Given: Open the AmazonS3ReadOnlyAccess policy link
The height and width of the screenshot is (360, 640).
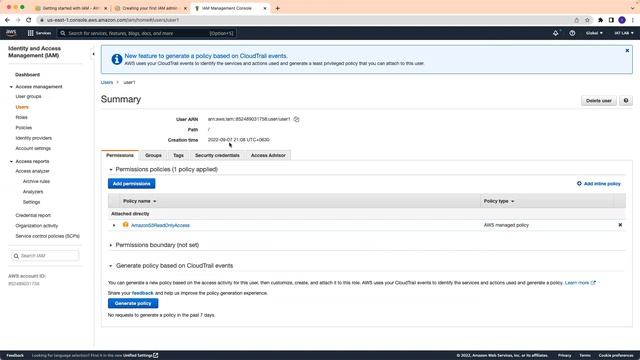Looking at the screenshot, I should (160, 225).
